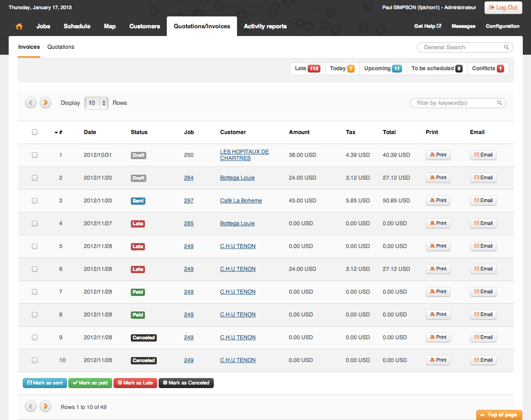Switch to the Quotations sub-tab
531x420 pixels.
click(x=61, y=47)
